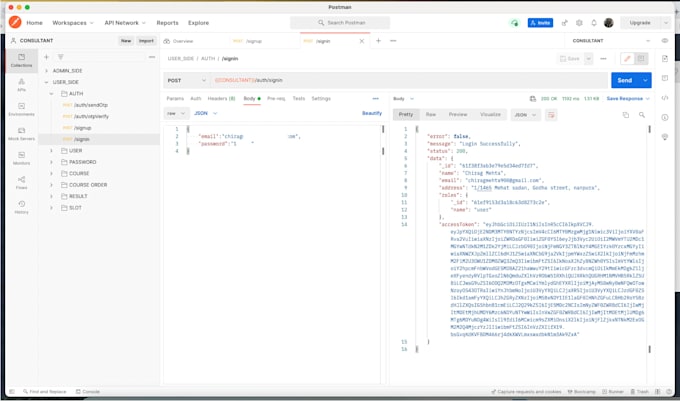Image resolution: width=680 pixels, height=401 pixels.
Task: Open the settings gear in header
Action: click(x=579, y=23)
